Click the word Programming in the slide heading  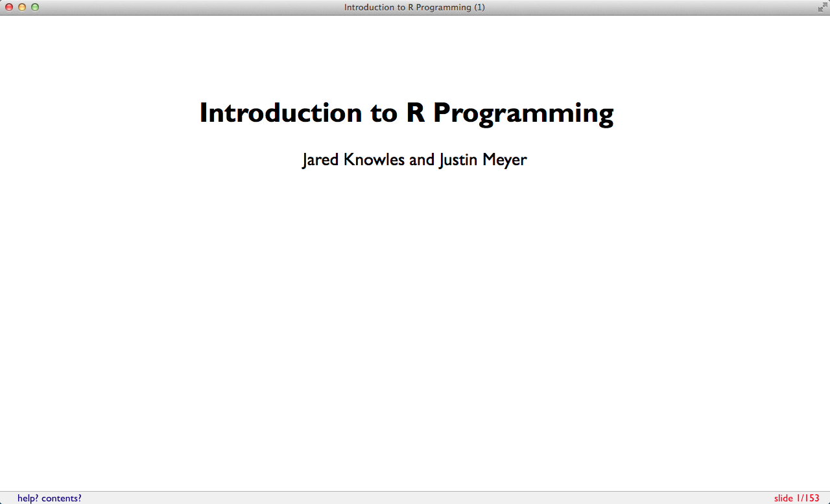click(523, 113)
